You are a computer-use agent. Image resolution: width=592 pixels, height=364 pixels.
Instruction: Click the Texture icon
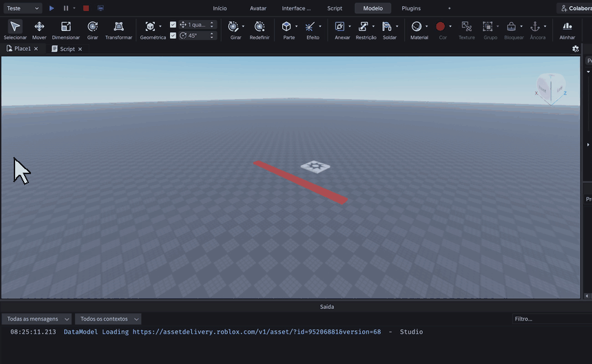[x=467, y=26]
